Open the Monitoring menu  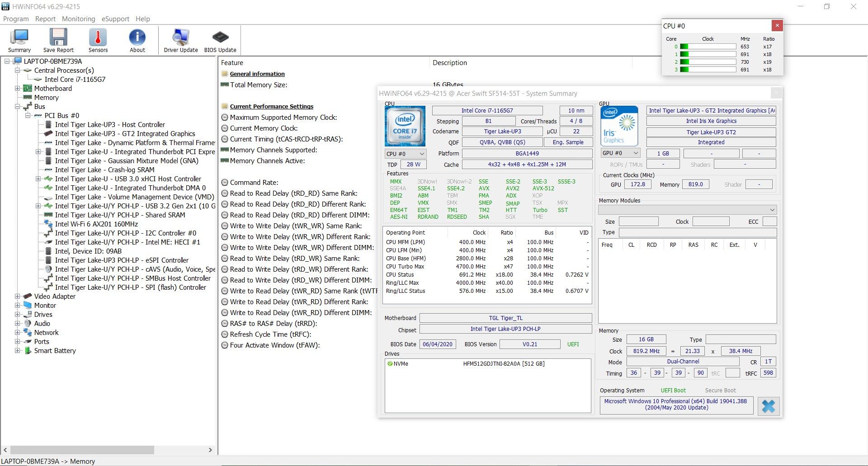click(x=79, y=19)
